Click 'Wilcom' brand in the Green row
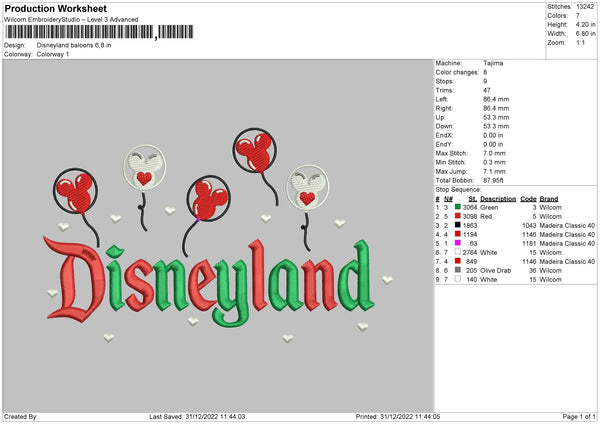Viewport: 600px width, 424px height. coord(551,207)
